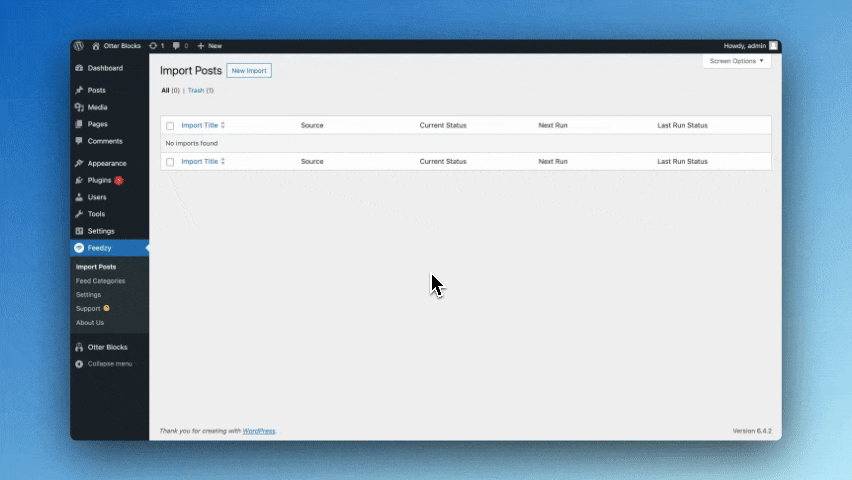Toggle the footer row select-all checkbox

pyautogui.click(x=170, y=162)
